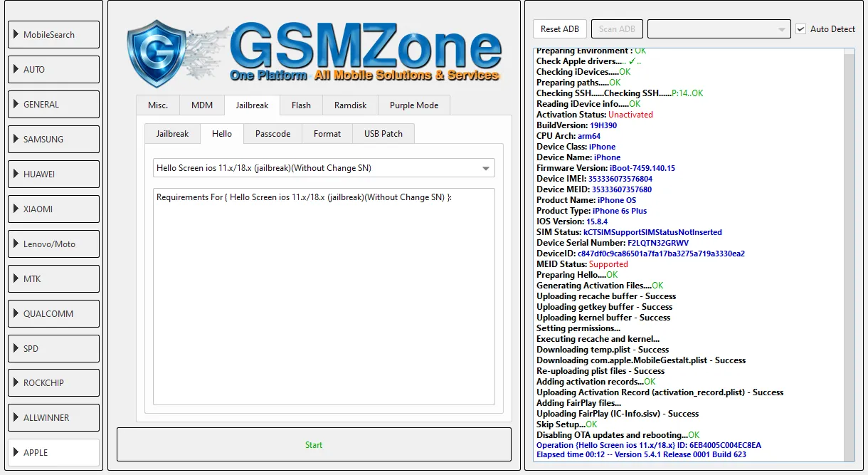The image size is (868, 475).
Task: Click the Reset ADB button
Action: click(560, 29)
